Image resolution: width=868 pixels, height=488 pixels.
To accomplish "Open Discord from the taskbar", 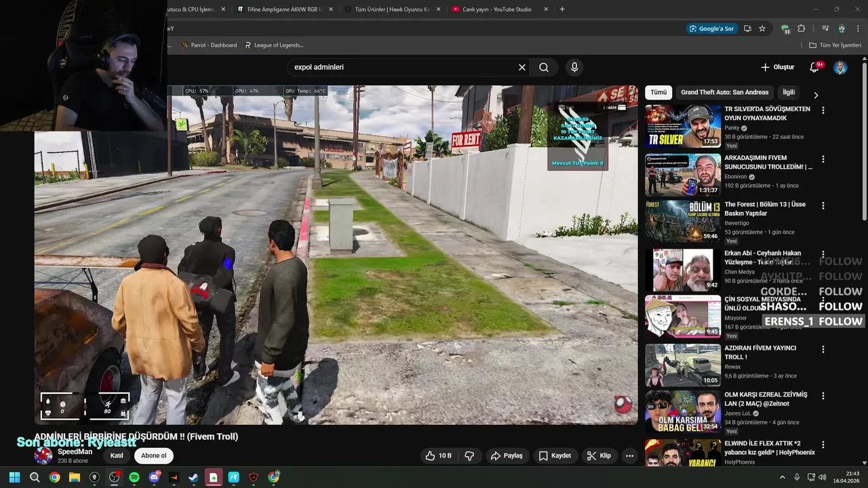I will pos(154,477).
